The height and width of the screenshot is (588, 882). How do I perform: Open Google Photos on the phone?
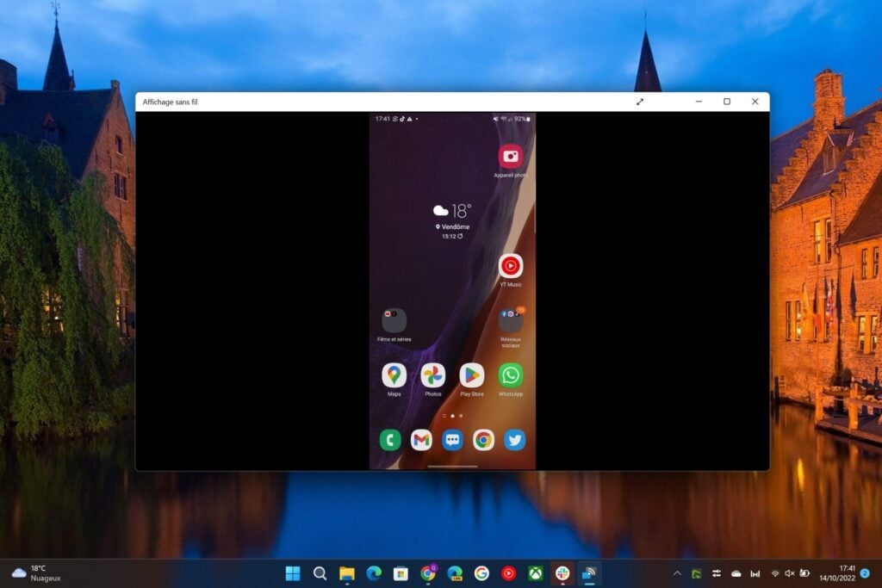click(x=432, y=375)
